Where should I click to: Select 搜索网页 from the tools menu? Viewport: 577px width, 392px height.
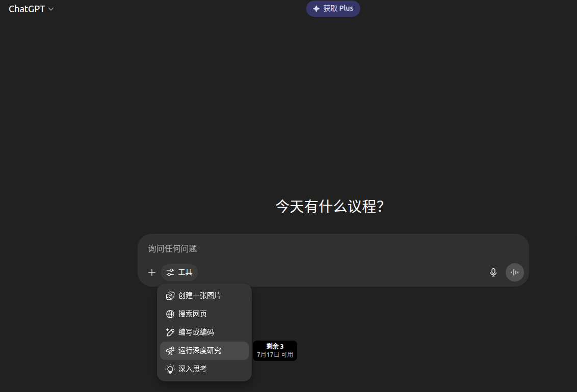point(204,314)
